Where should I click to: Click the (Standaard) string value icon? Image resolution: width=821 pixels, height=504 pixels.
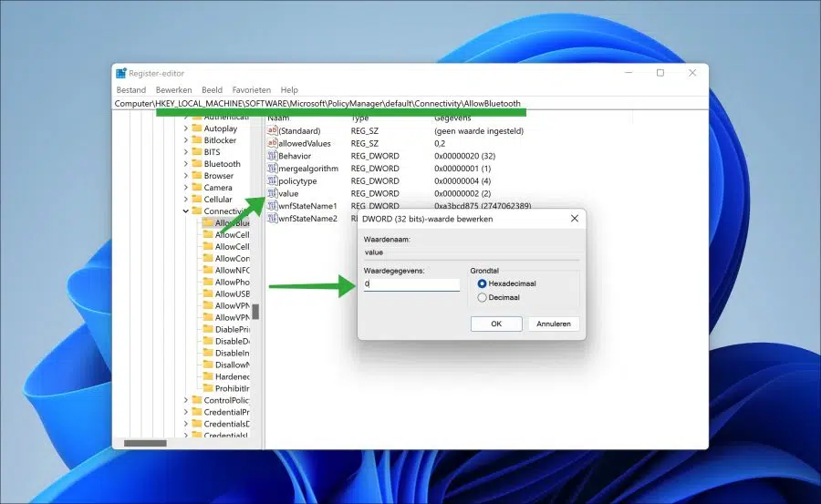(x=272, y=130)
